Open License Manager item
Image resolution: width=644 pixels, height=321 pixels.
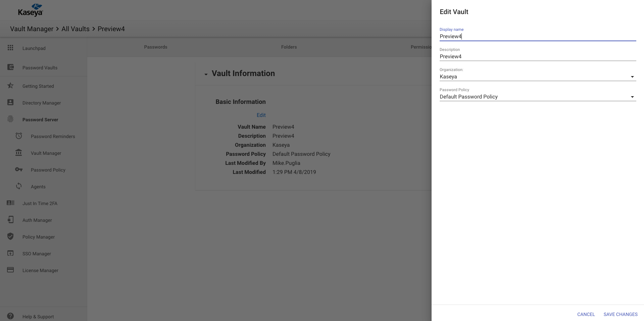tap(40, 270)
